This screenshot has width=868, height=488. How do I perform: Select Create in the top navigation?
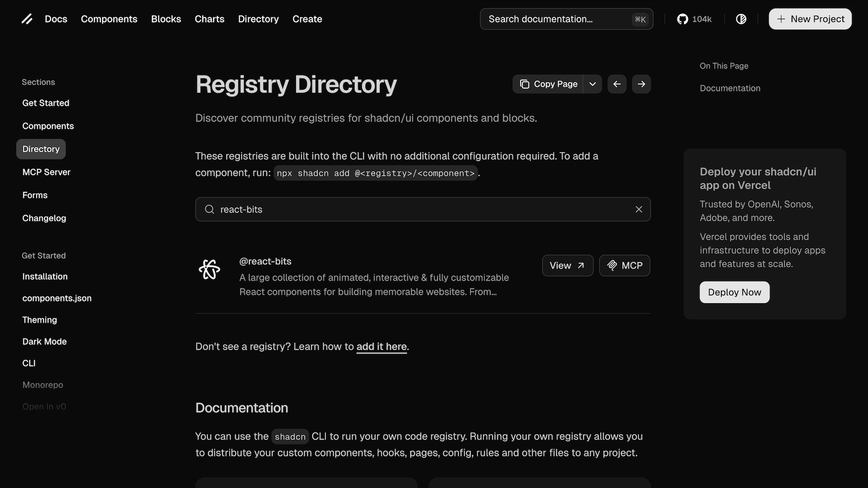(307, 19)
